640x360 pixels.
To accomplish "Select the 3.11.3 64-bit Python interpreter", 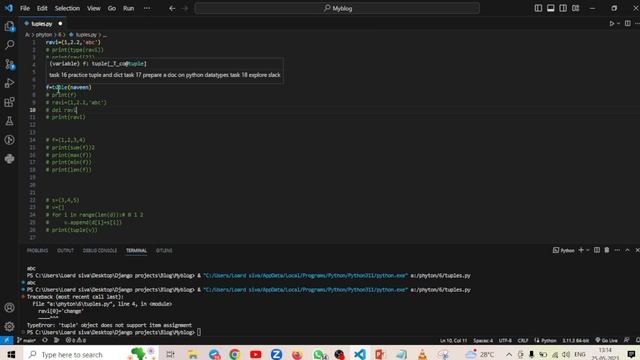I will click(x=576, y=340).
